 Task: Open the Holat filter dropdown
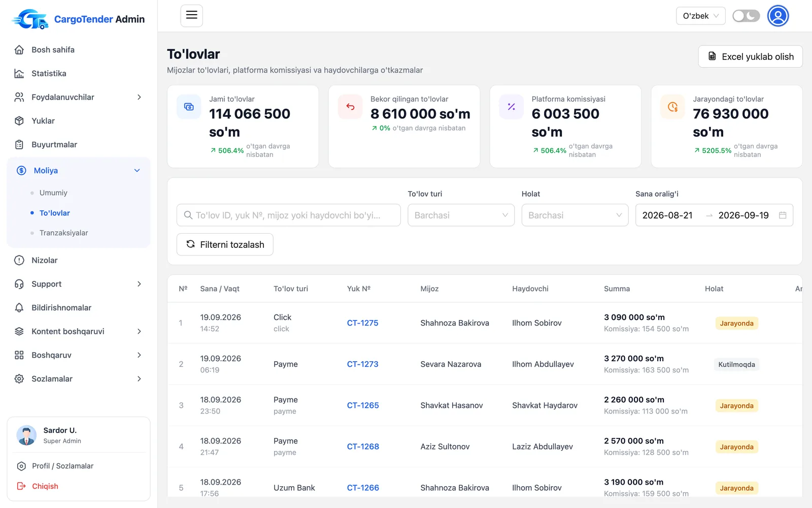[575, 215]
